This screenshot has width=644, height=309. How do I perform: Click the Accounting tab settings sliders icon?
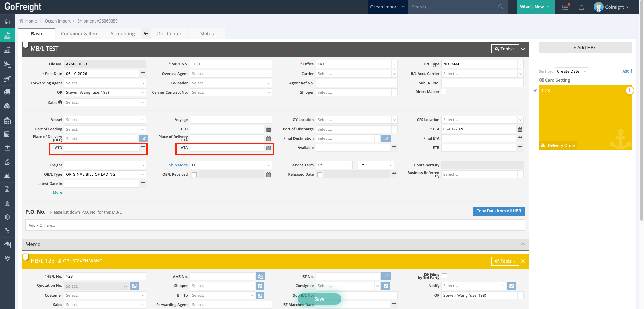(146, 34)
